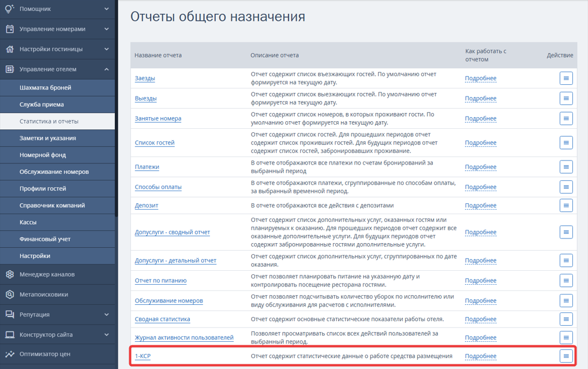Open action menu for Отчет по питанию
This screenshot has height=369, width=588.
click(x=566, y=281)
